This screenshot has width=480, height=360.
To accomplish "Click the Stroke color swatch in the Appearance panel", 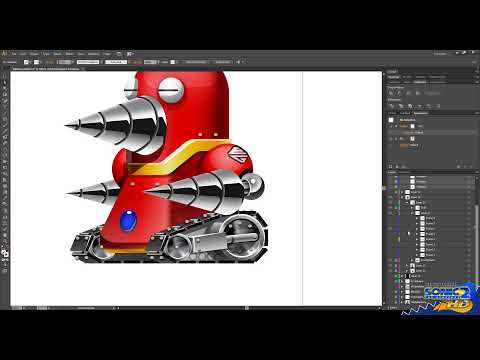I will coord(413,126).
